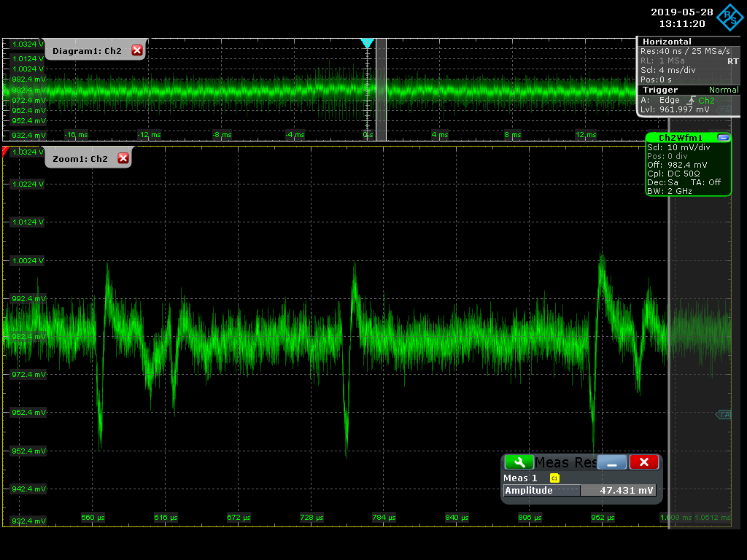Minimize the Meas Results box
The width and height of the screenshot is (747, 560).
pos(612,462)
